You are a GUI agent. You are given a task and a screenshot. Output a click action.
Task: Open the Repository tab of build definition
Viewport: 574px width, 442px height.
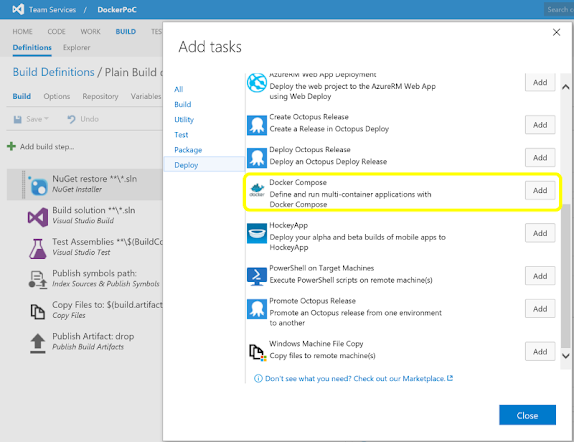100,96
